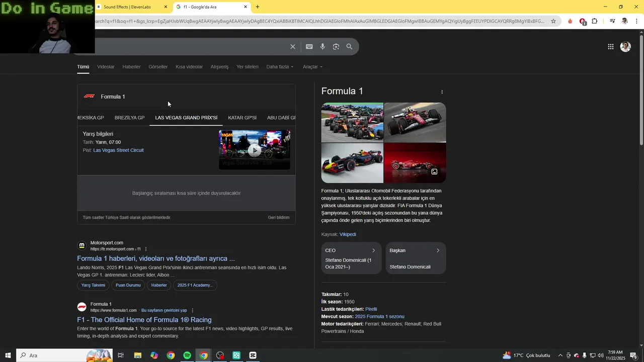
Task: Open Chrome media controls icon
Action: click(x=612, y=21)
